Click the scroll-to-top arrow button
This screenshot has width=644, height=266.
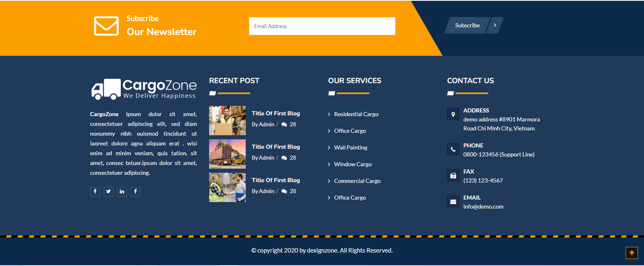(631, 253)
